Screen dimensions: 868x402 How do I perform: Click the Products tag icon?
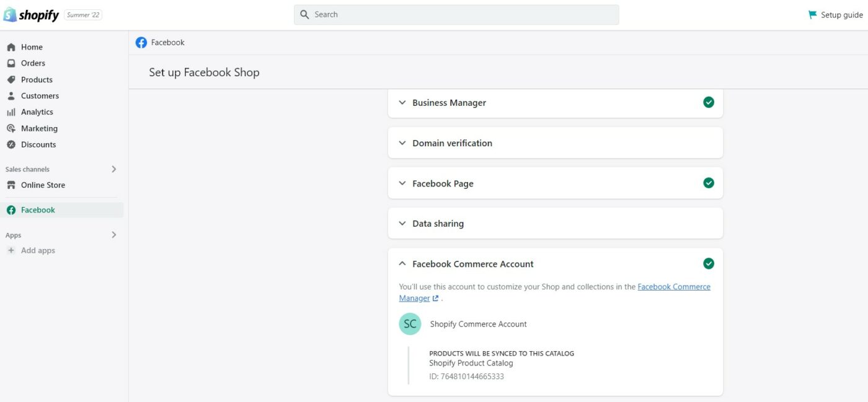click(11, 80)
